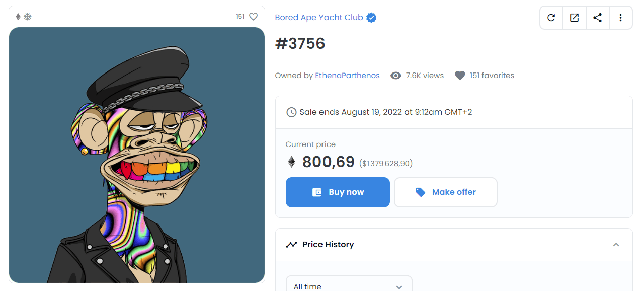Favorite the item with the heart on the image card

coord(253,16)
